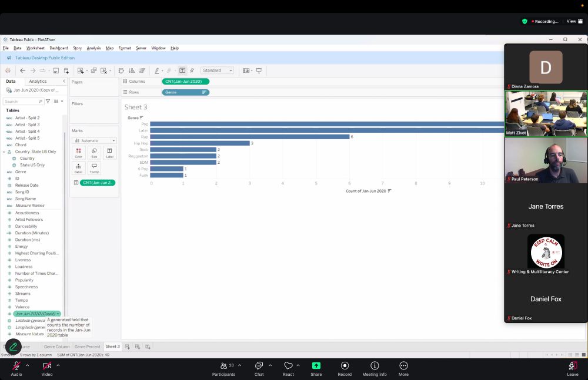Click the Redo forward arrow in toolbar
Image resolution: width=588 pixels, height=380 pixels.
coord(33,70)
